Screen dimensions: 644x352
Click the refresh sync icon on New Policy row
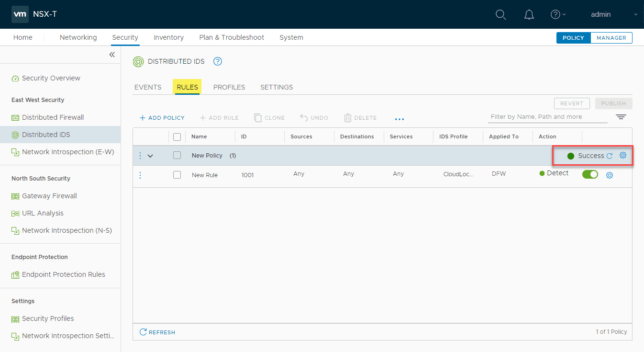point(609,155)
